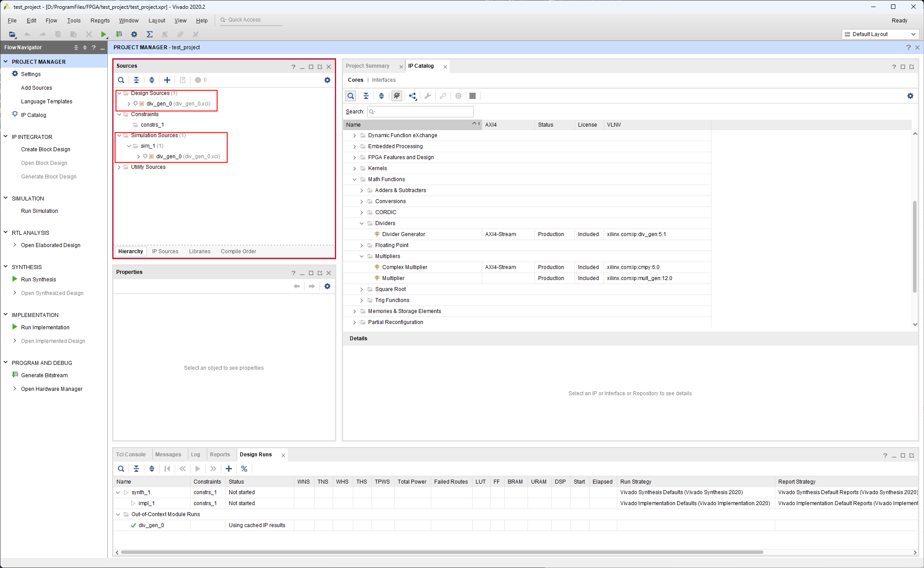This screenshot has width=924, height=568.
Task: Click the IP Catalog group-by hierarchy icon
Action: [412, 96]
